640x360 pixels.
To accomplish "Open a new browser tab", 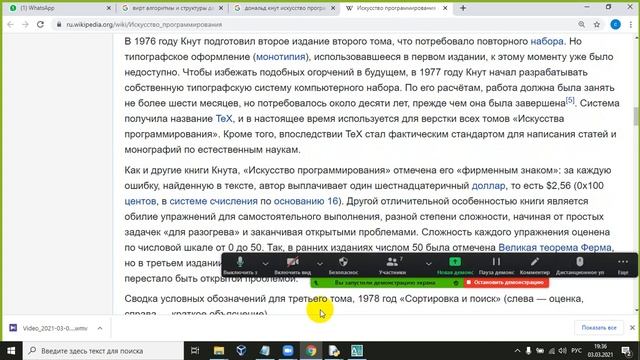I will (x=463, y=8).
